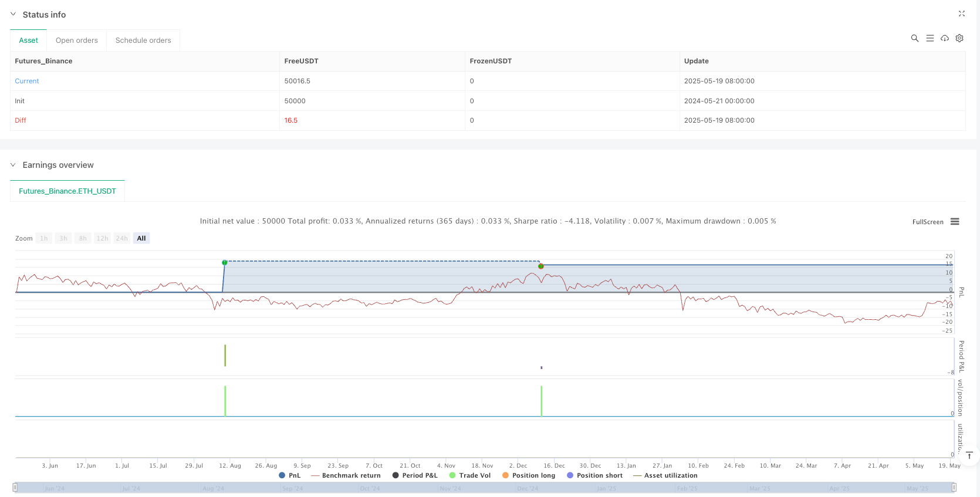Open the chart hamburger menu next to FullScreen
This screenshot has width=980, height=497.
click(x=955, y=222)
